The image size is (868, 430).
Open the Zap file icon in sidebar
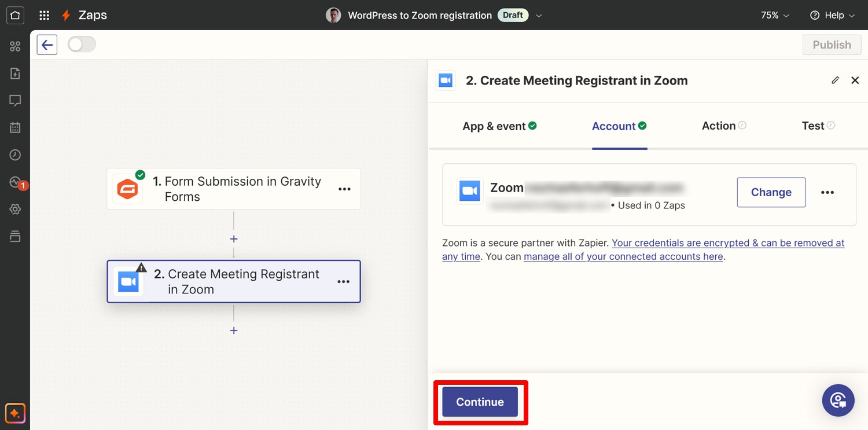point(15,73)
